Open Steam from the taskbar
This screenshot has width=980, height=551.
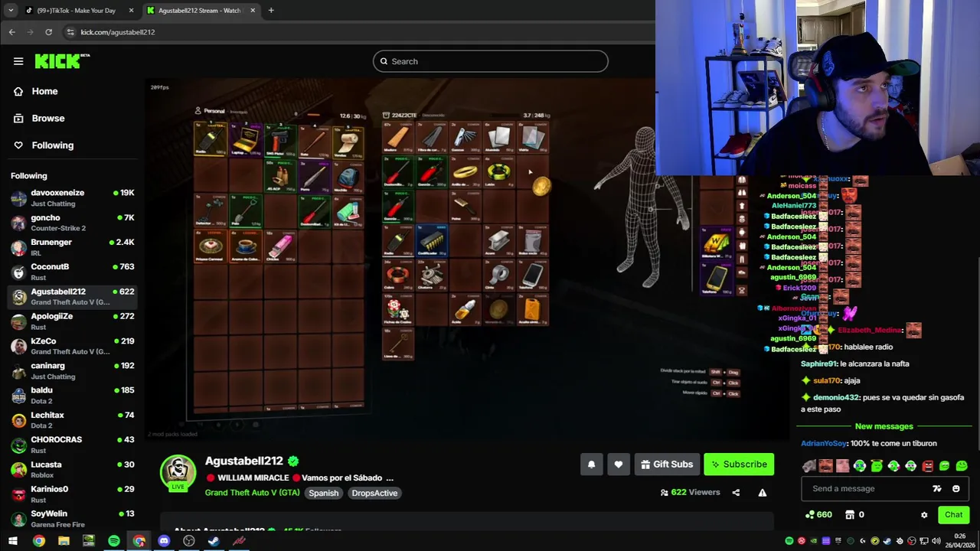(214, 541)
